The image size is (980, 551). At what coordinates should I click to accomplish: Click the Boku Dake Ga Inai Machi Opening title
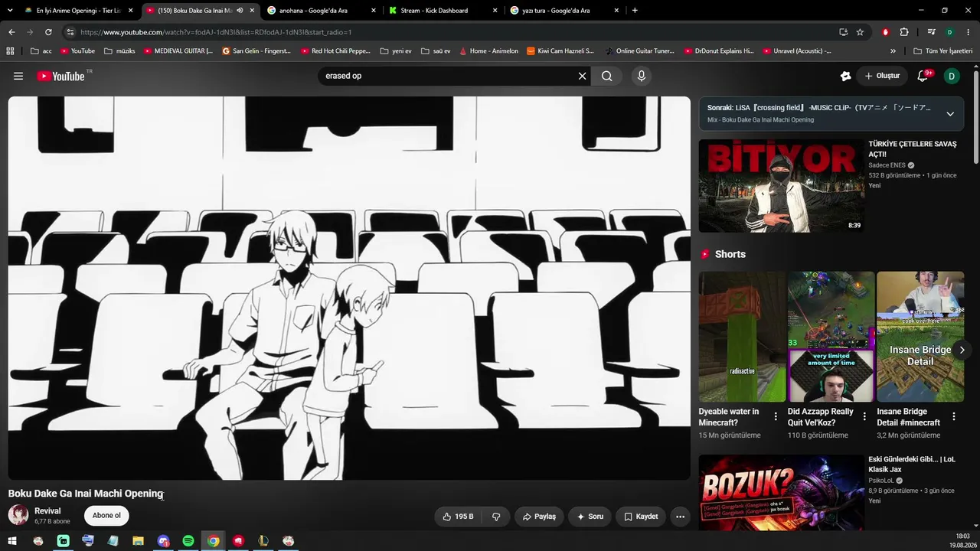86,494
